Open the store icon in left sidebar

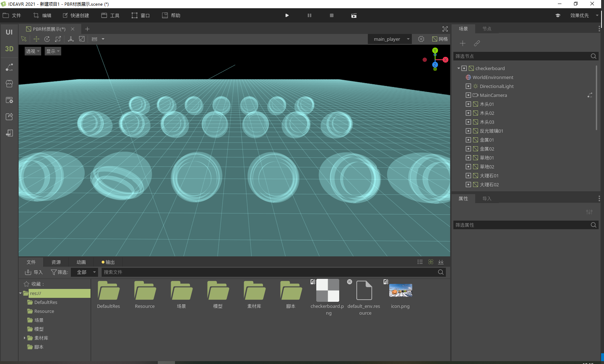[x=9, y=84]
